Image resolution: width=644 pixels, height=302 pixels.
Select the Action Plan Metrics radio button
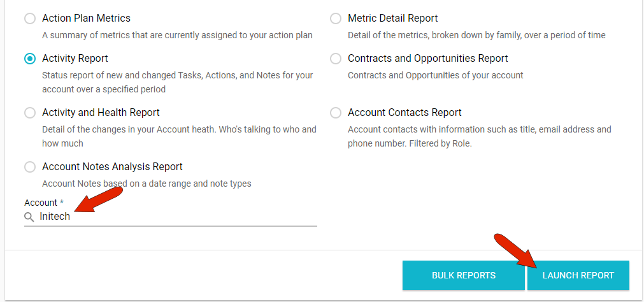(x=30, y=18)
